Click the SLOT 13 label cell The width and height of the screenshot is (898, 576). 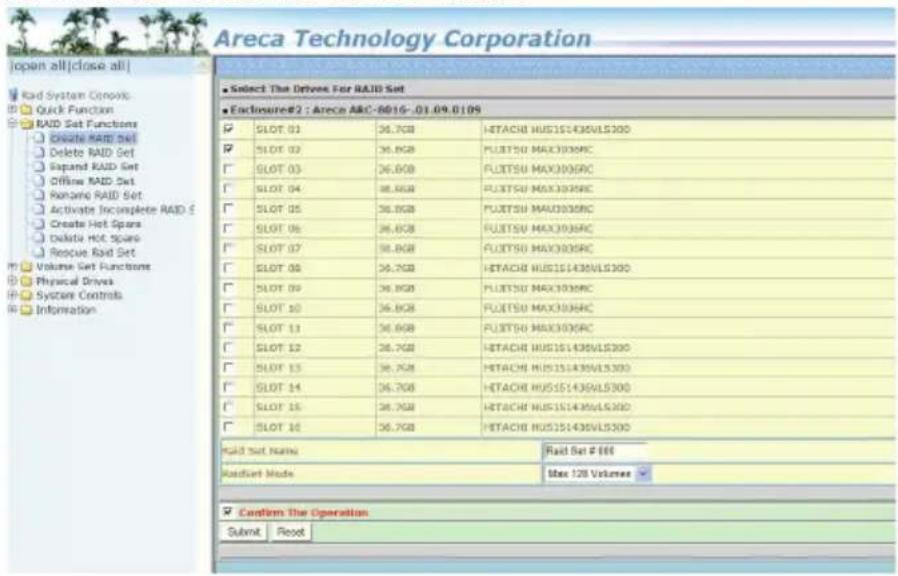pyautogui.click(x=314, y=368)
